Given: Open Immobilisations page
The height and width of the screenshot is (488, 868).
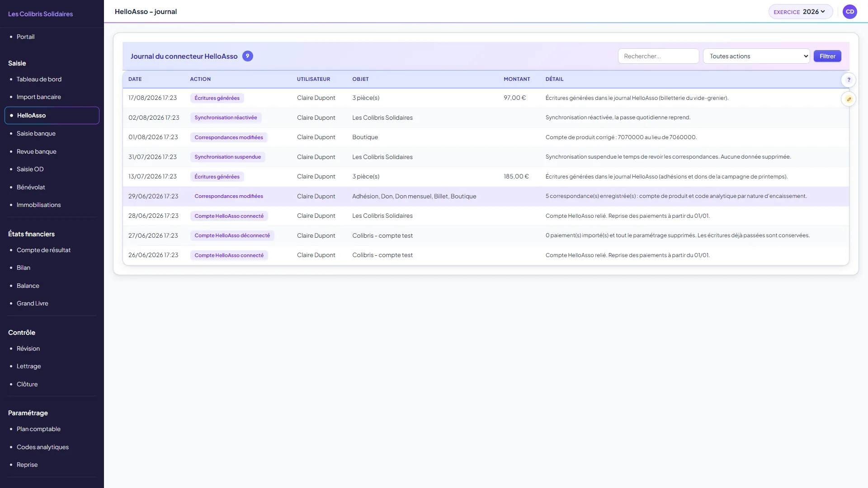Looking at the screenshot, I should [38, 205].
